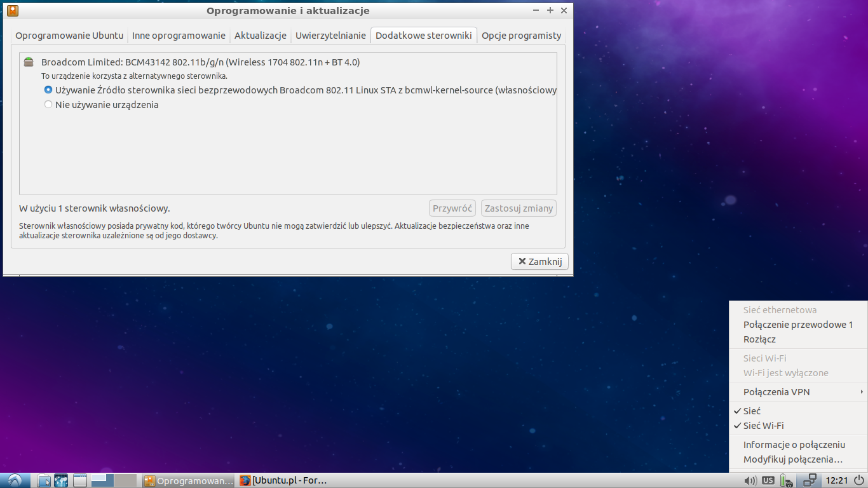The height and width of the screenshot is (488, 868).
Task: Open the LXDE main menu icon
Action: [x=15, y=480]
